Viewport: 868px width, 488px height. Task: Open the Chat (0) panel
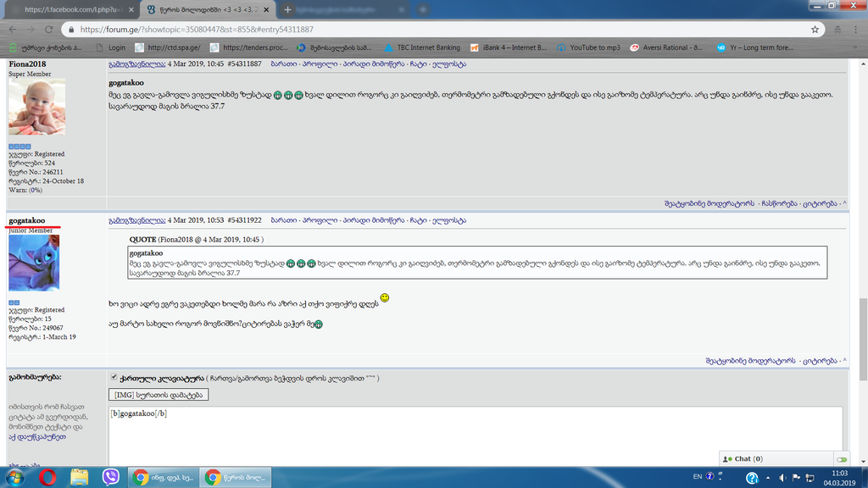pos(743,458)
